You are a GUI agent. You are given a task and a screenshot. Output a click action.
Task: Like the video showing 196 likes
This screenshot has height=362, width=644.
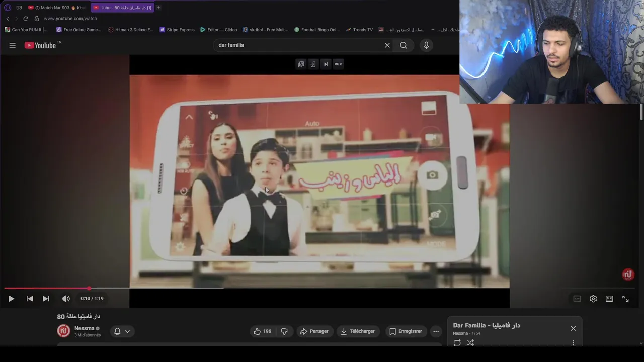click(x=263, y=331)
